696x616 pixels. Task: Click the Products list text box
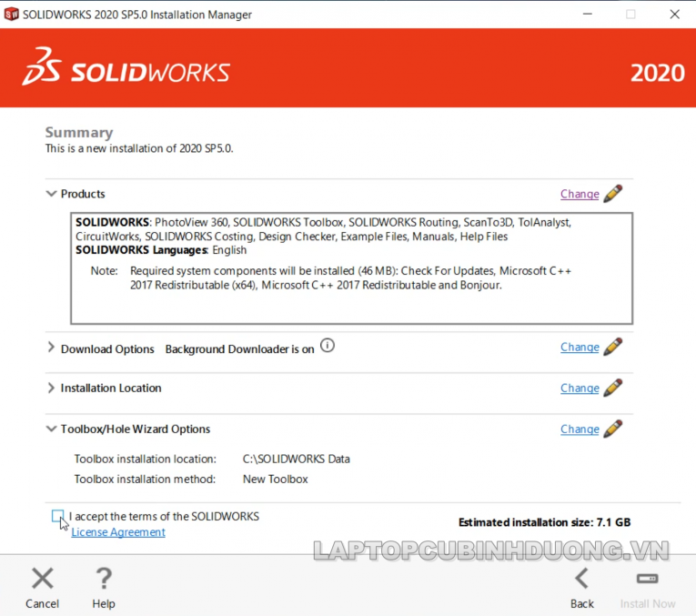(351, 268)
